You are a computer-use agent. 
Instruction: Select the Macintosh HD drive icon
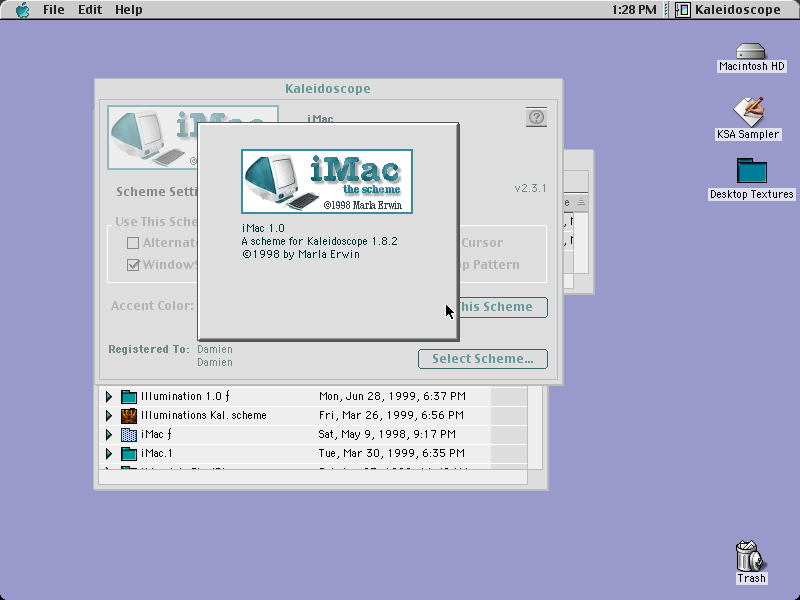751,57
